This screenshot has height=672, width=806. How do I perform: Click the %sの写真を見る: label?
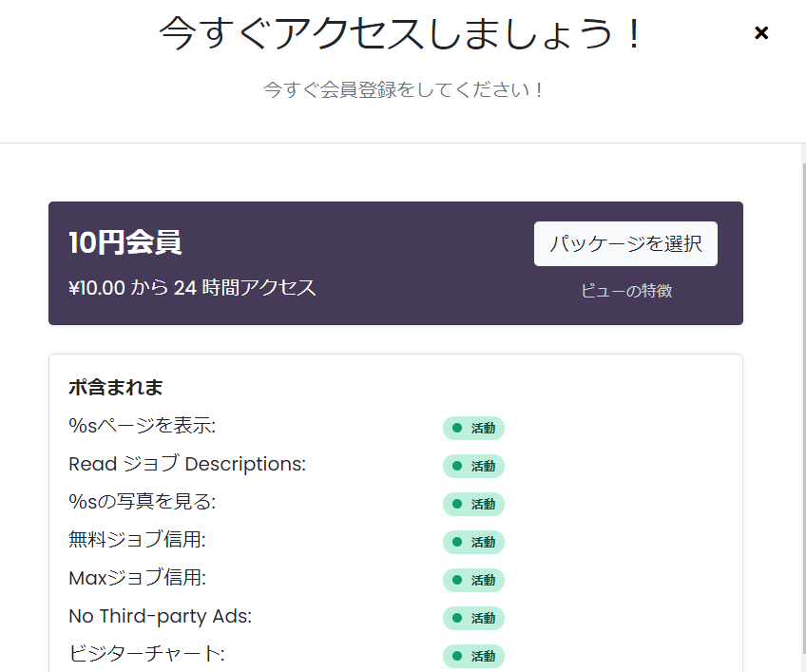[143, 501]
